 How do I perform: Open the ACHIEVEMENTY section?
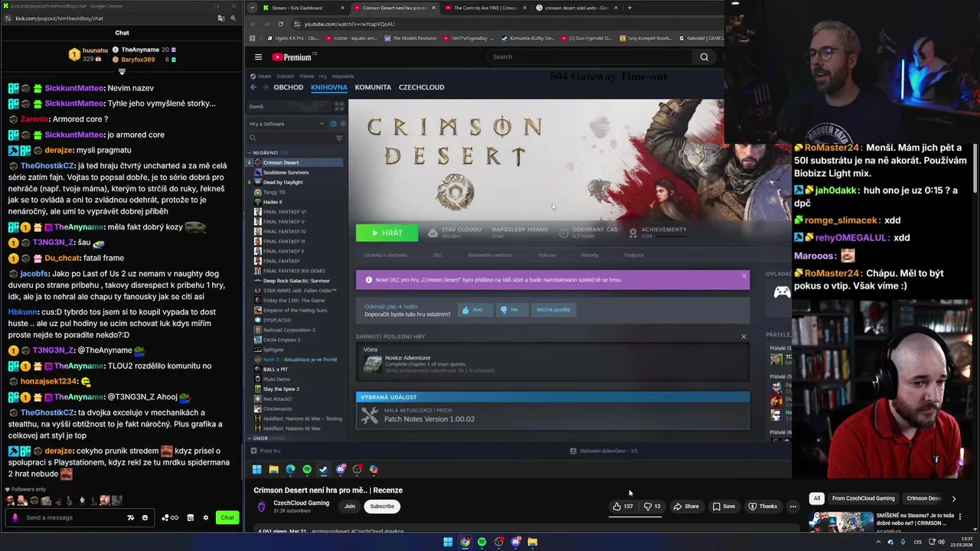tap(658, 232)
